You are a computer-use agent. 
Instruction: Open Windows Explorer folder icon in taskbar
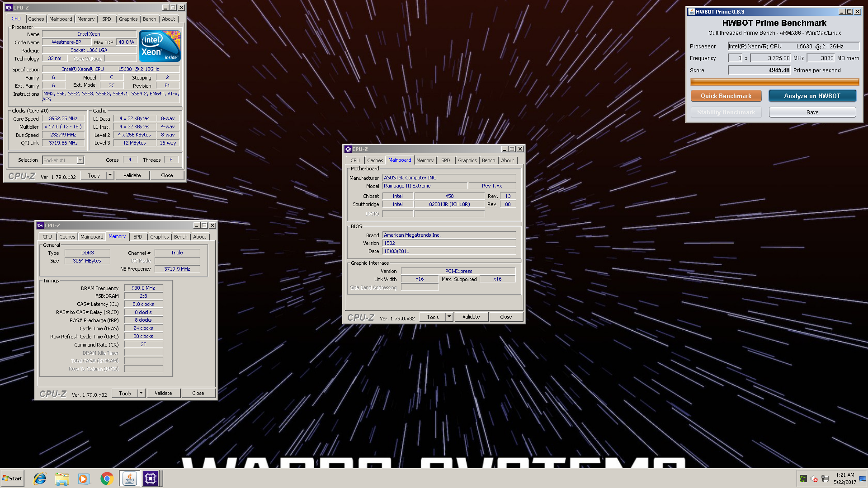pos(62,479)
